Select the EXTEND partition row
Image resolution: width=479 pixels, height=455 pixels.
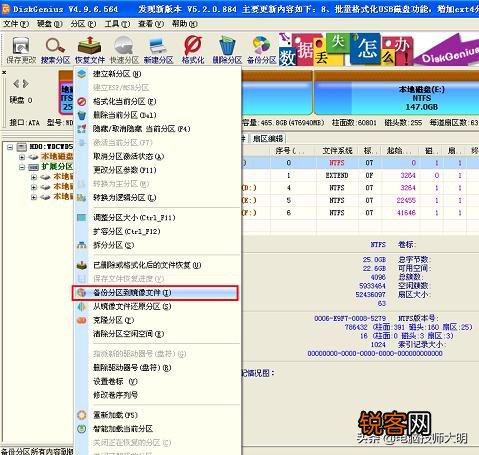(361, 175)
